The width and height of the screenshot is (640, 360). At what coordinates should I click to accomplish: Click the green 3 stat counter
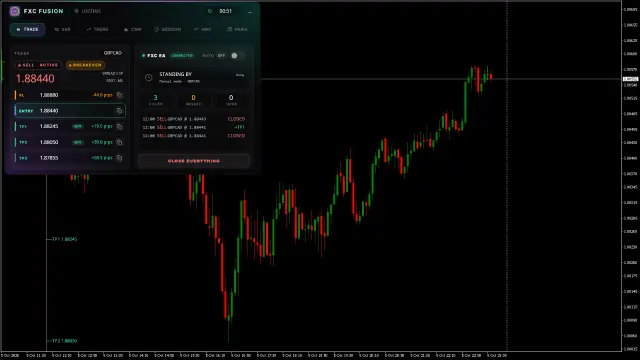[155, 98]
